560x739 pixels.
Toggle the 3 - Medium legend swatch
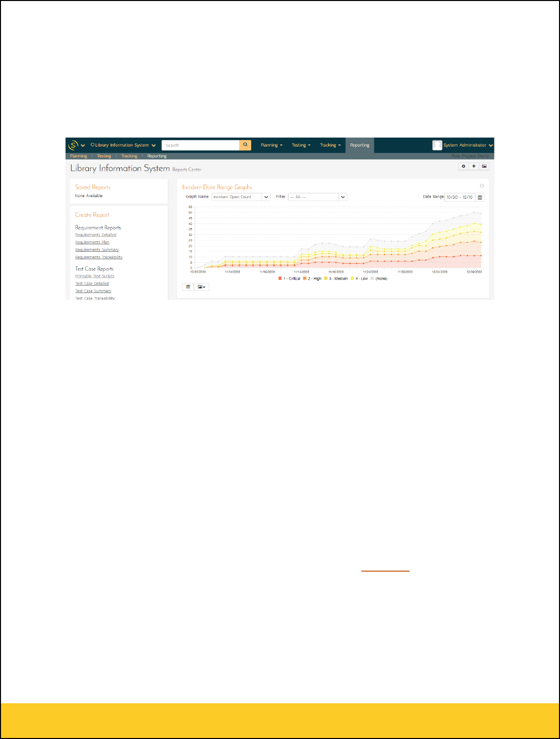pyautogui.click(x=326, y=279)
